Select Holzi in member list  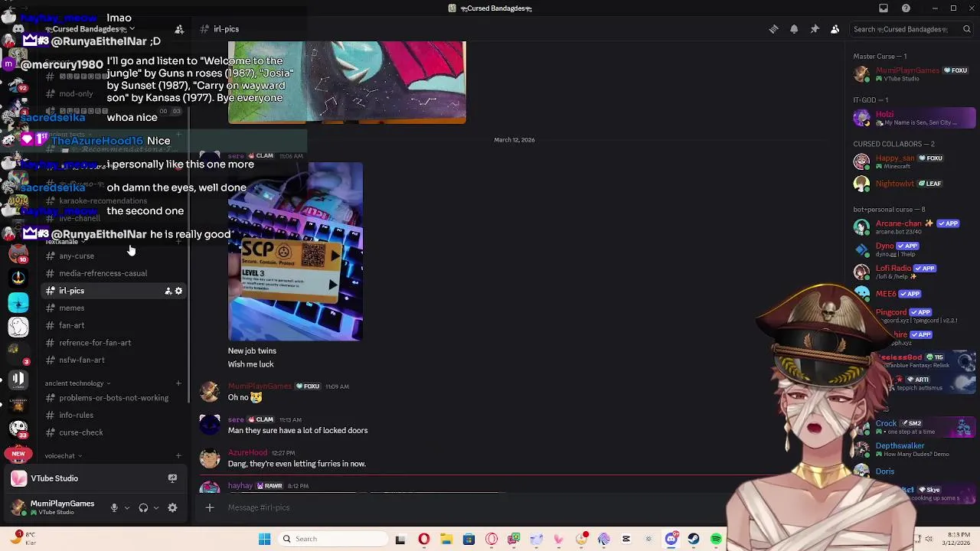pyautogui.click(x=913, y=118)
